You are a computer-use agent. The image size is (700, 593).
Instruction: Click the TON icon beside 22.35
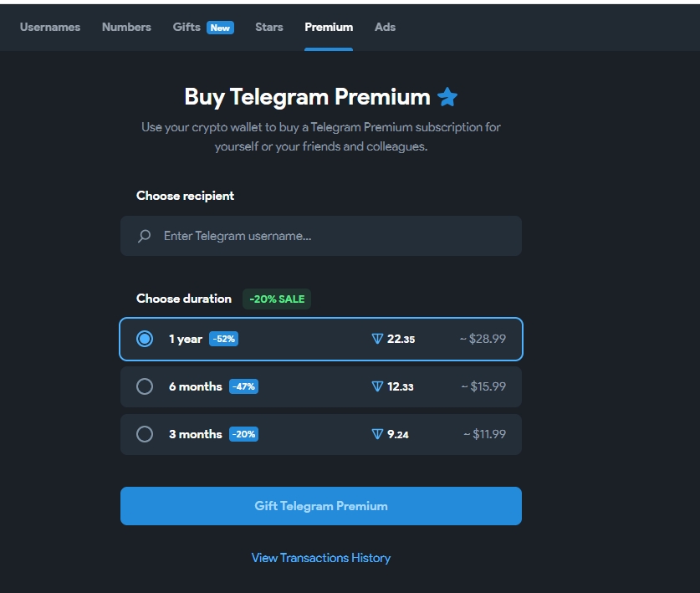click(377, 339)
